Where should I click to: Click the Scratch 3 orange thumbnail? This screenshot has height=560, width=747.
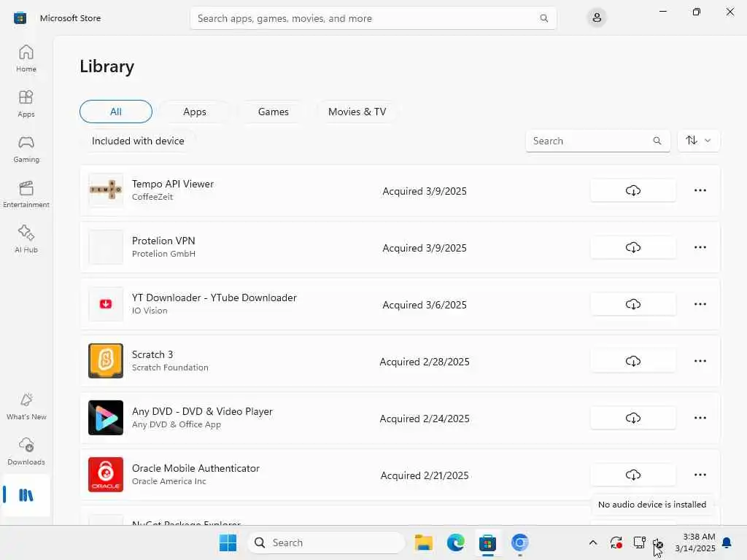pos(106,360)
